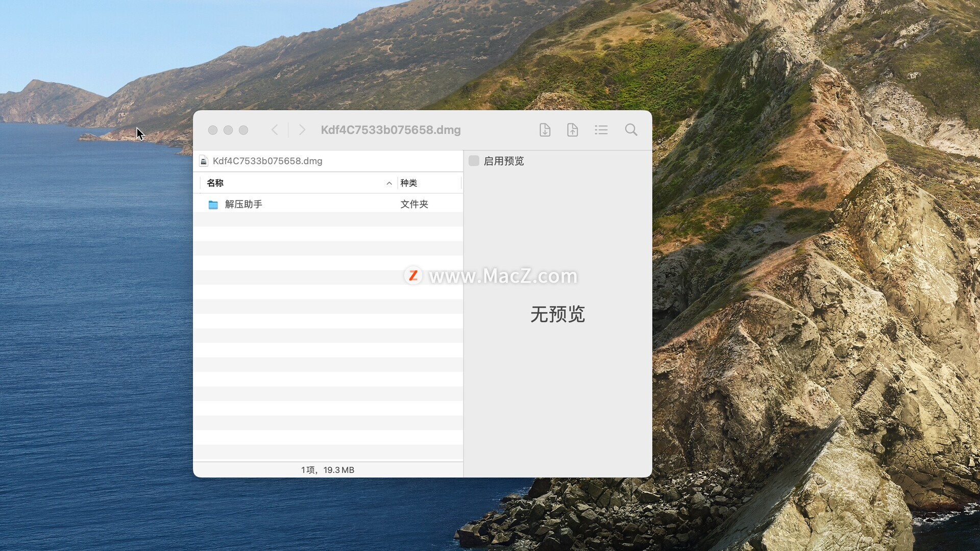Viewport: 980px width, 551px height.
Task: Click the extract archive toolbar icon
Action: 545,130
